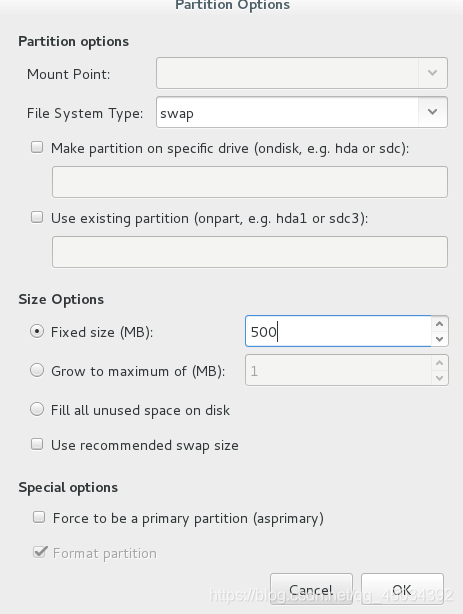Viewport: 463px width, 614px height.
Task: Select the Fixed size (MB) radio button
Action: pos(37,332)
